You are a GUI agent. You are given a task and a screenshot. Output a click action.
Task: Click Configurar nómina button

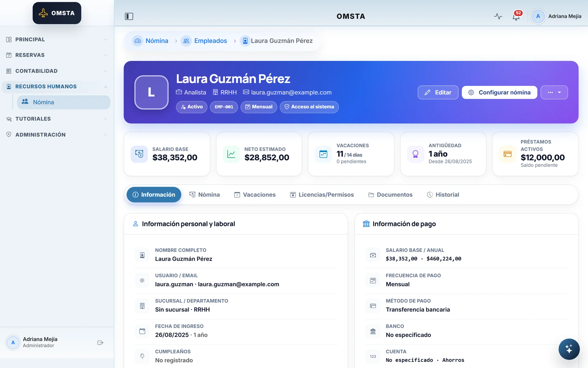pos(499,92)
